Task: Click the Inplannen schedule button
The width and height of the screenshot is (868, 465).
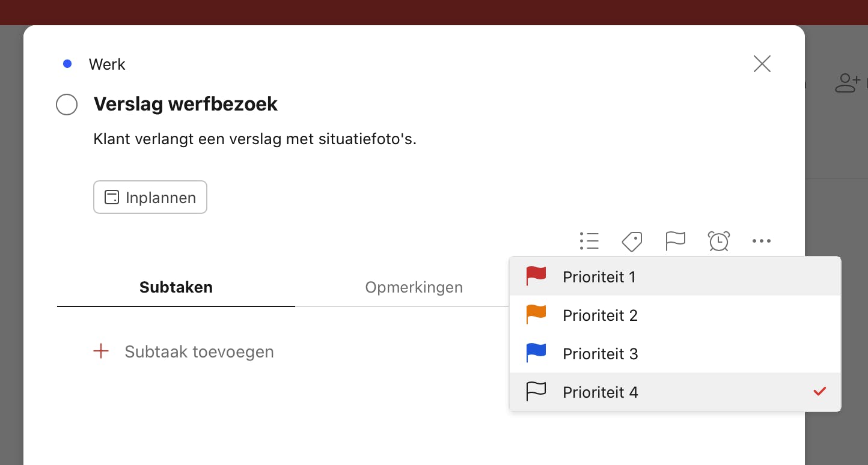Action: 150,197
